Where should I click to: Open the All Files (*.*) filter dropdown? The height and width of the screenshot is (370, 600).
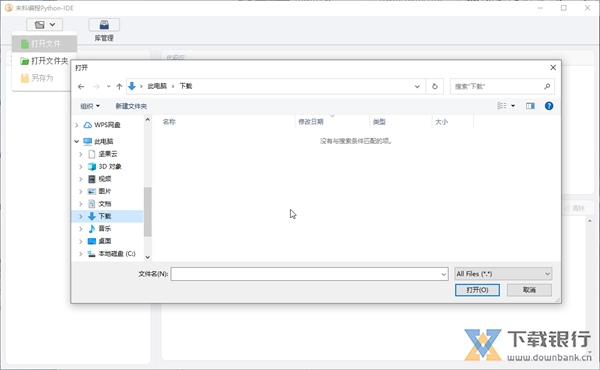(503, 274)
